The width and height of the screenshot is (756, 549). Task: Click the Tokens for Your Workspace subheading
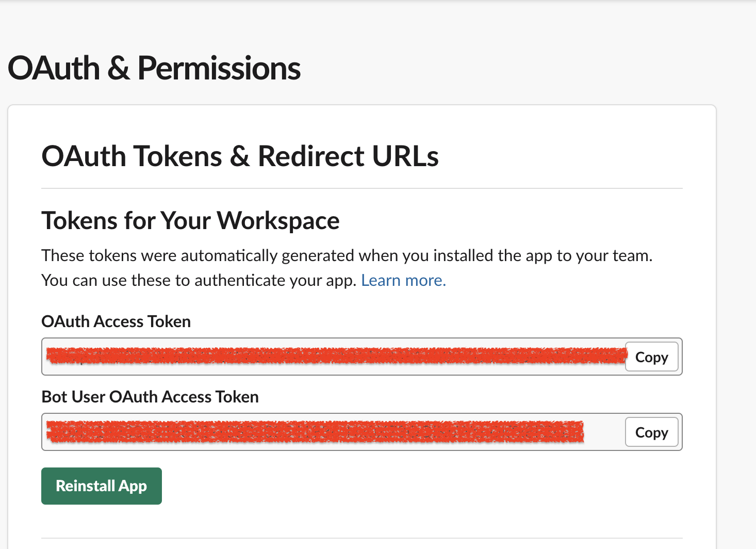(190, 221)
